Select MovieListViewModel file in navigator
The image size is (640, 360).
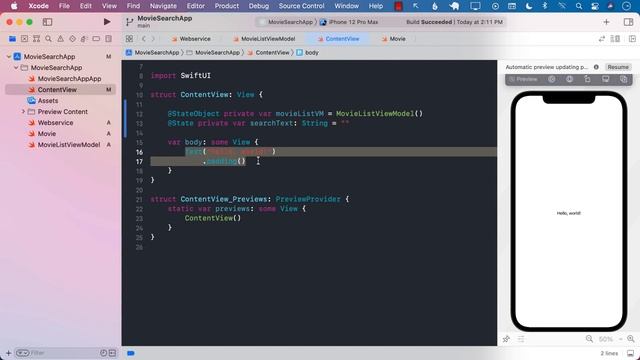pyautogui.click(x=64, y=145)
